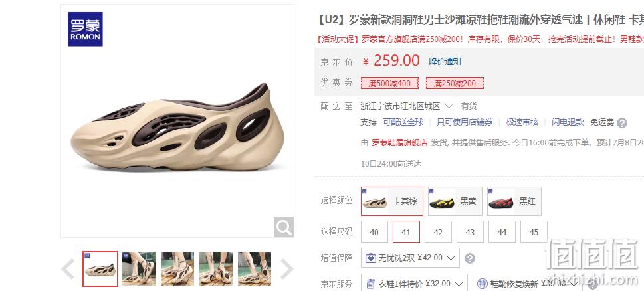This screenshot has height=291, width=644.
Task: Open help icon next to 免运费
Action: [622, 123]
